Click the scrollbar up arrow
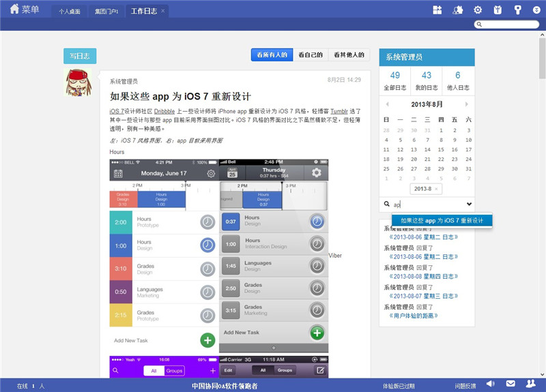The height and width of the screenshot is (392, 546). pyautogui.click(x=543, y=35)
